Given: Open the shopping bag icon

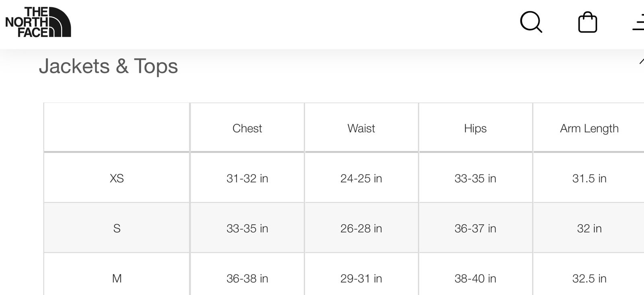Looking at the screenshot, I should (x=588, y=22).
